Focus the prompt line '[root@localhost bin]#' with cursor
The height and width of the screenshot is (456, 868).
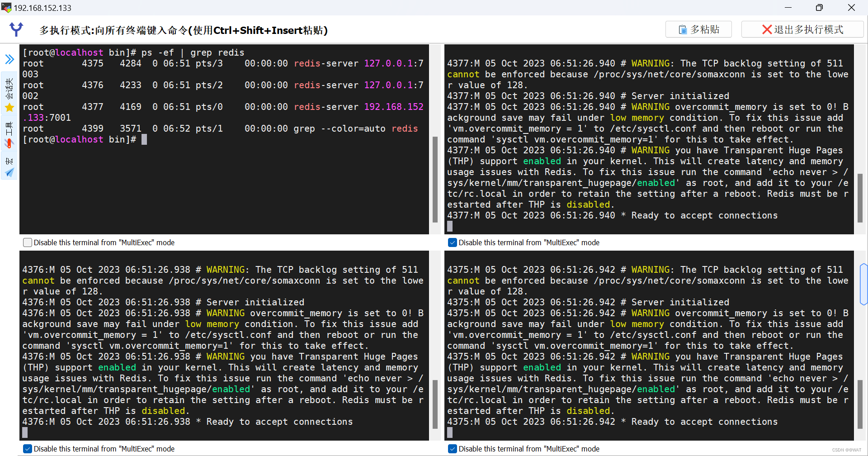click(85, 139)
